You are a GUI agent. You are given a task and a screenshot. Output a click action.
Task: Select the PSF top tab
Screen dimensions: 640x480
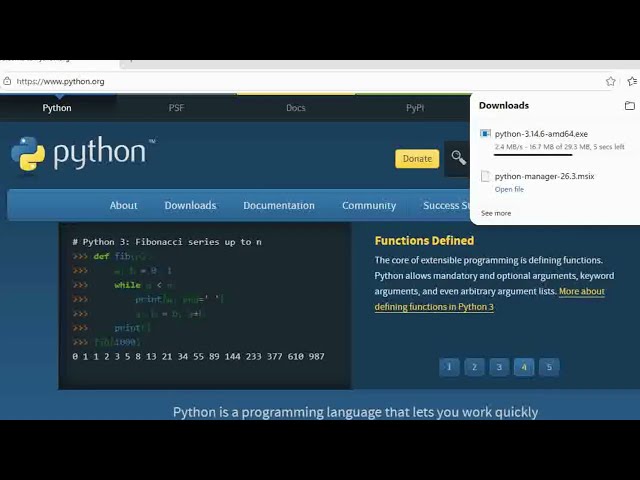176,108
